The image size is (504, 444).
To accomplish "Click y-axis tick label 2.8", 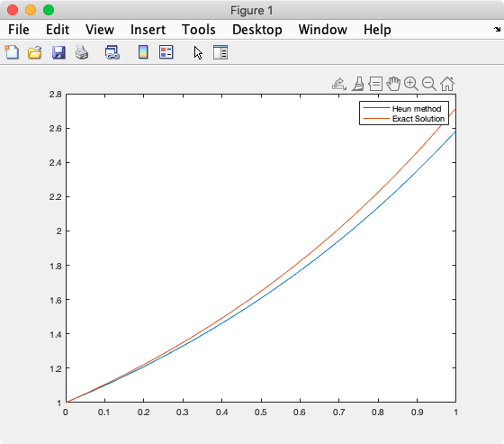I will pos(55,95).
